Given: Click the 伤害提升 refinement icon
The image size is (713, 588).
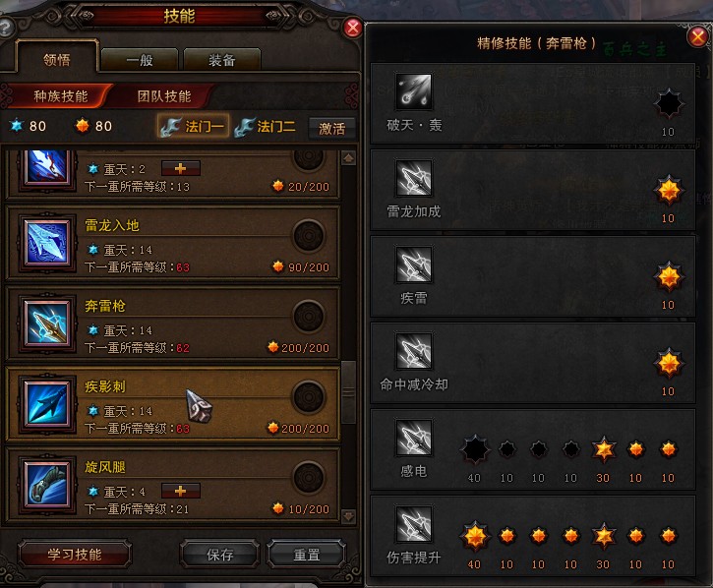Looking at the screenshot, I should click(413, 524).
